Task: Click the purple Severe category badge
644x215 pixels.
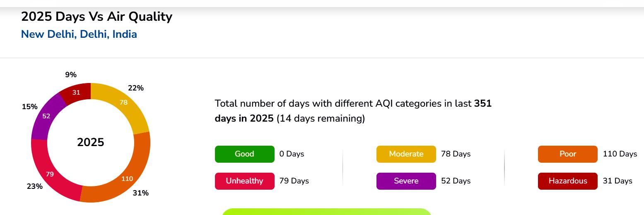Action: [406, 181]
